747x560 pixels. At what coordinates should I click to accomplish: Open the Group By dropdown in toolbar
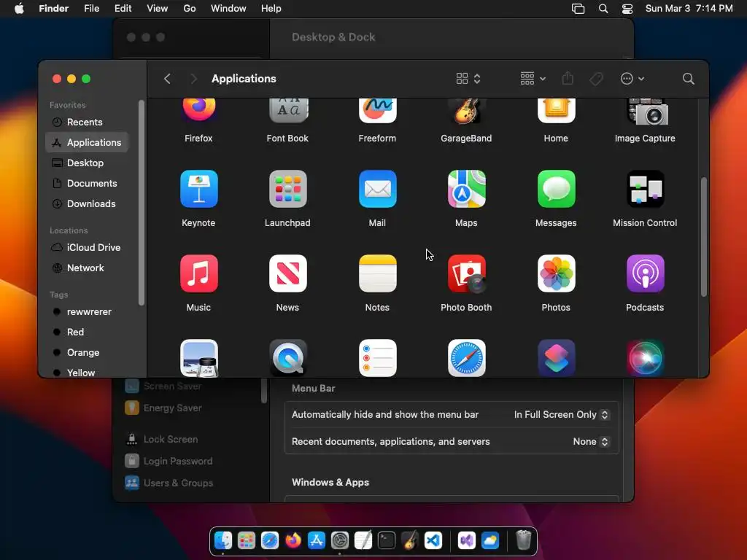pyautogui.click(x=533, y=79)
